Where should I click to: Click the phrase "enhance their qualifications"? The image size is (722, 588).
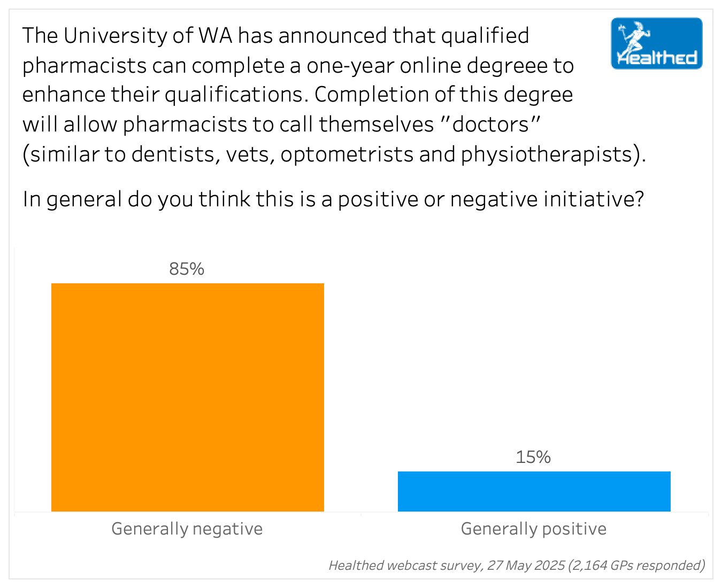pyautogui.click(x=164, y=95)
